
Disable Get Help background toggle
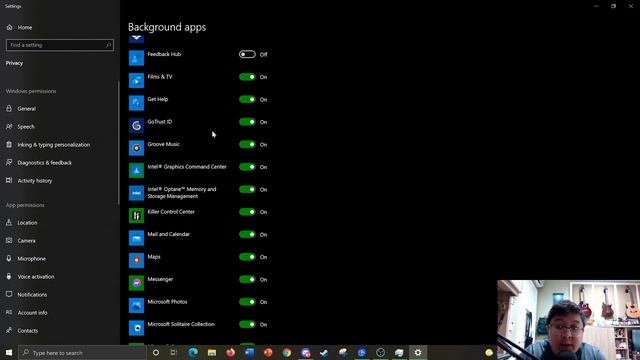click(x=247, y=99)
